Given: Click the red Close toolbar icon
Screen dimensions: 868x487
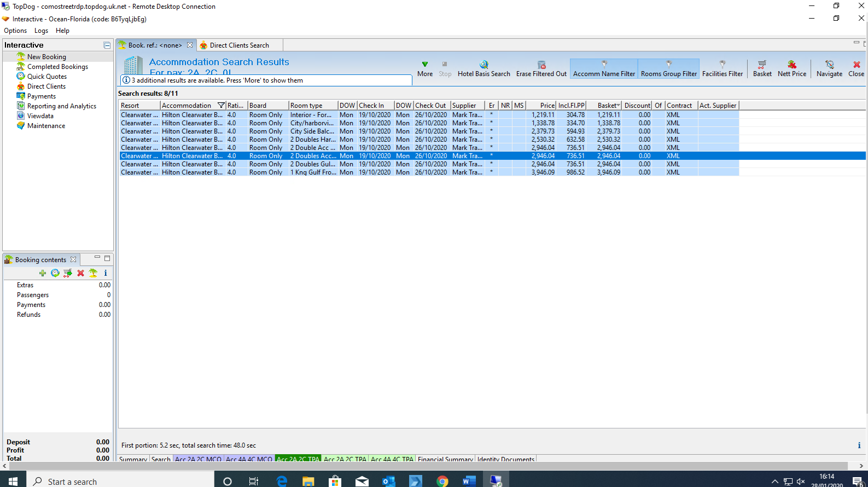Looking at the screenshot, I should [x=857, y=65].
